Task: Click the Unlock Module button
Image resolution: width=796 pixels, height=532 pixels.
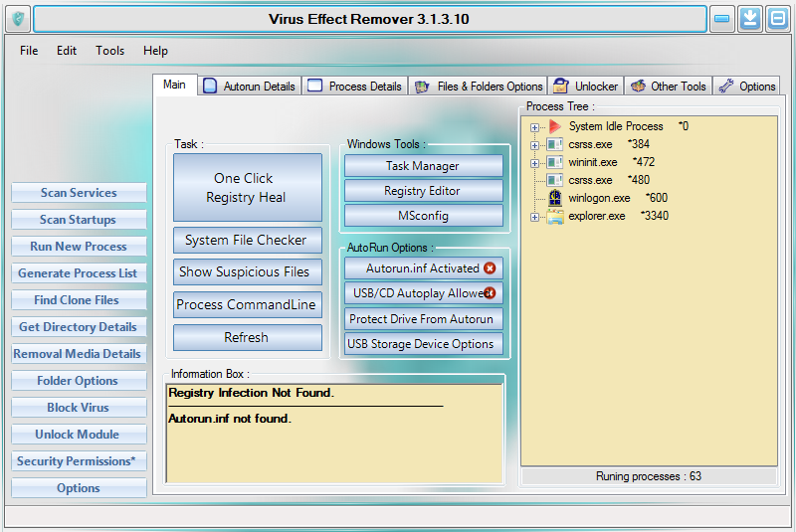Action: [79, 435]
